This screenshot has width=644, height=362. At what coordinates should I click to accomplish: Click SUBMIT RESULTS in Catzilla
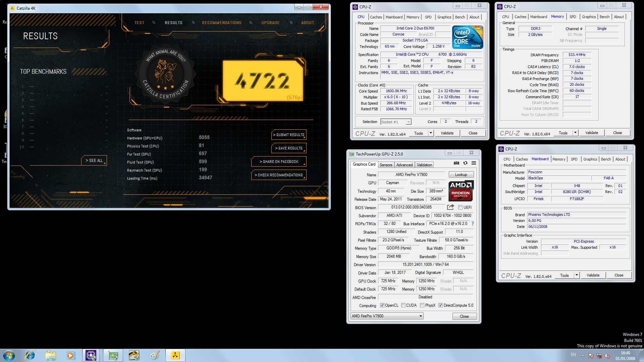coord(289,135)
